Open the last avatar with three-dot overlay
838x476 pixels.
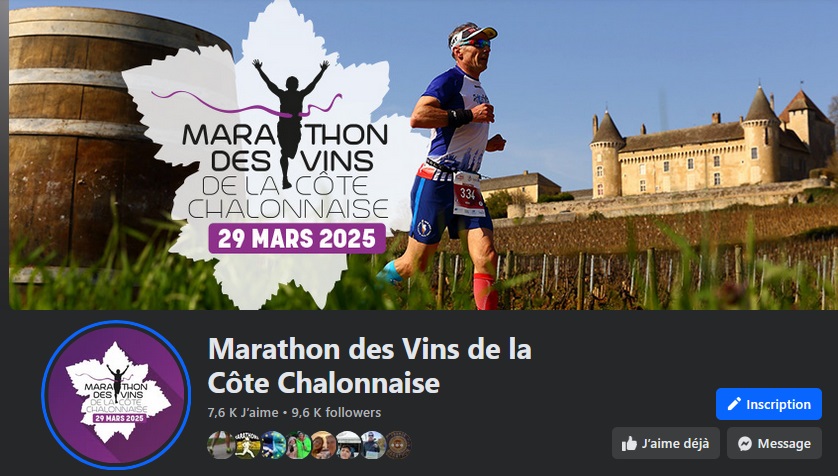[399, 444]
